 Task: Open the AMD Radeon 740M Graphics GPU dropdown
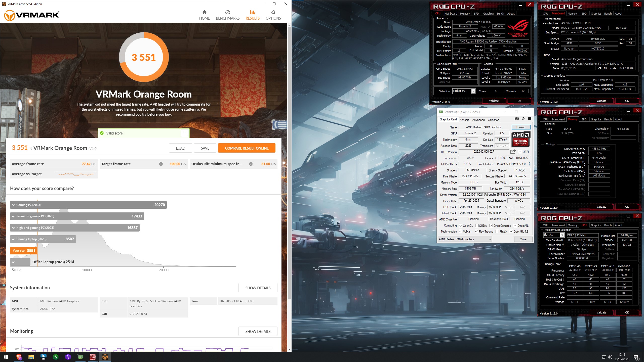pos(465,239)
